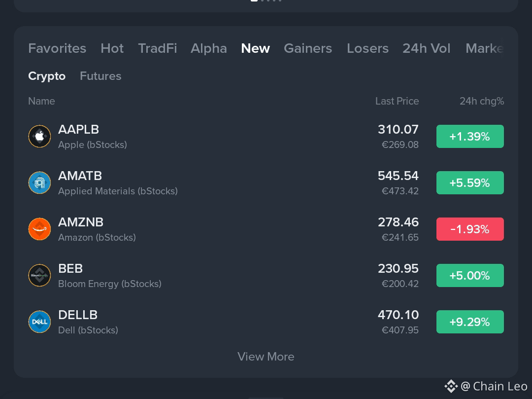Image resolution: width=532 pixels, height=399 pixels.
Task: Open the Hot tab
Action: click(x=112, y=48)
